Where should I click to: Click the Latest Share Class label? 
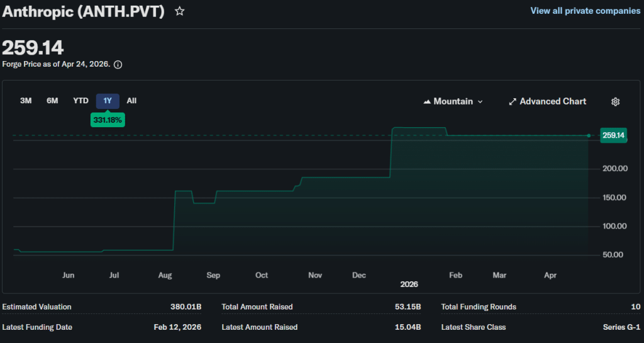click(x=474, y=327)
